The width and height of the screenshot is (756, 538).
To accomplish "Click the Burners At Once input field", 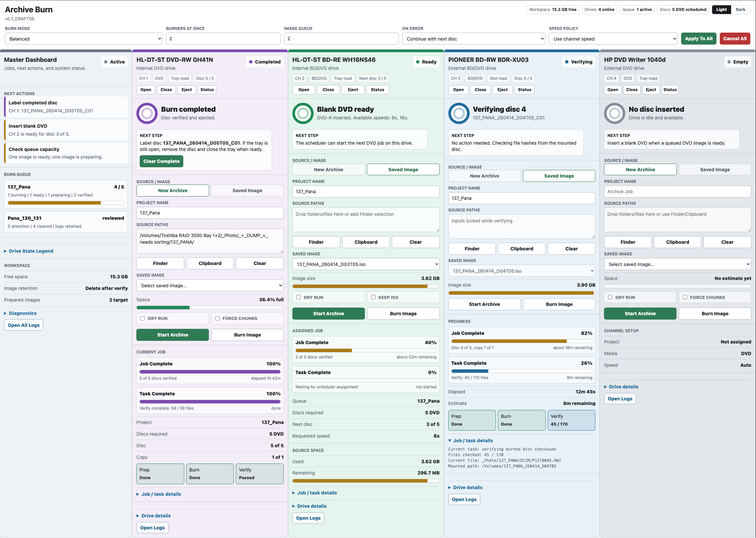I will click(x=223, y=39).
